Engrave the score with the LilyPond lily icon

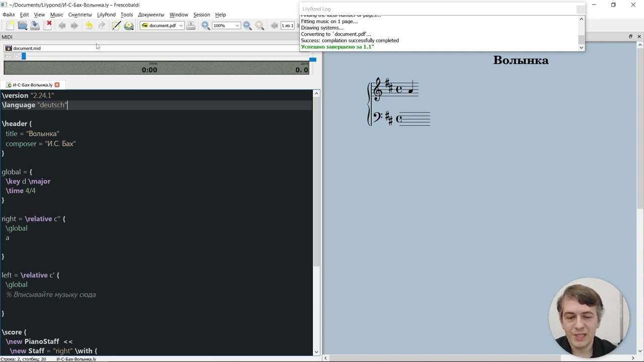129,26
